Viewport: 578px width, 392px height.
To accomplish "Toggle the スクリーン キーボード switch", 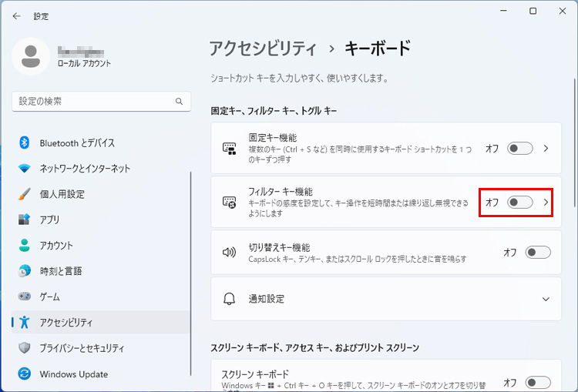I will 538,382.
